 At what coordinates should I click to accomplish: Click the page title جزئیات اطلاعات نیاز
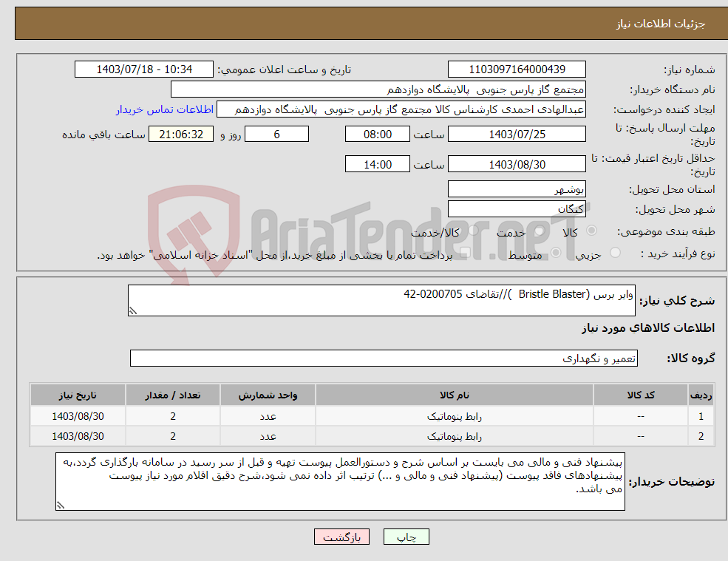tap(661, 24)
